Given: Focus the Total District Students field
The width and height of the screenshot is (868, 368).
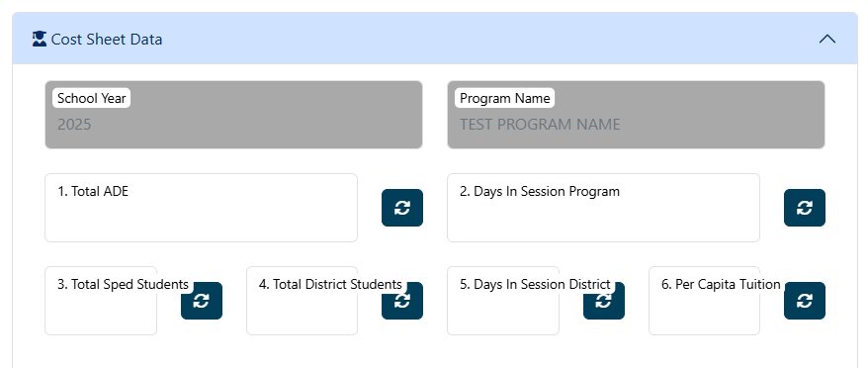Looking at the screenshot, I should pos(302,301).
